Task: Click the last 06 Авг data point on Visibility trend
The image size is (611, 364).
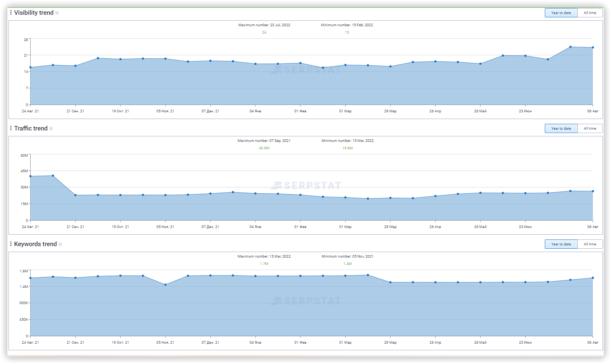Action: click(593, 47)
